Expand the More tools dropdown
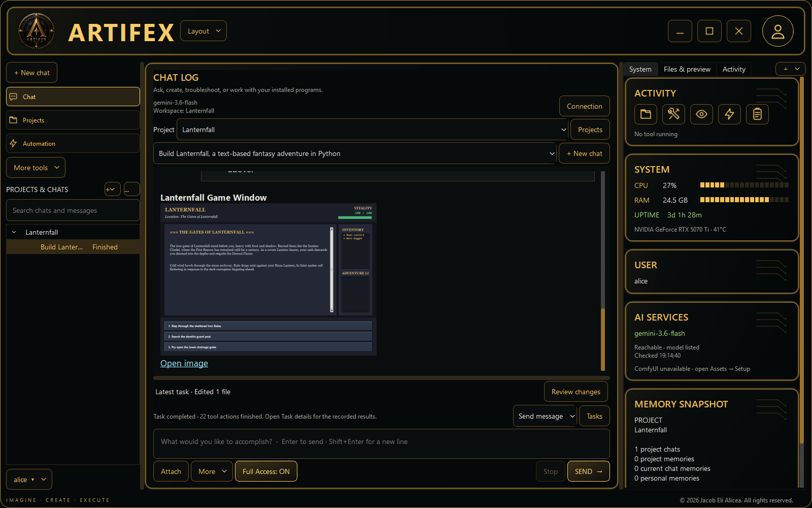The image size is (812, 508). 36,168
